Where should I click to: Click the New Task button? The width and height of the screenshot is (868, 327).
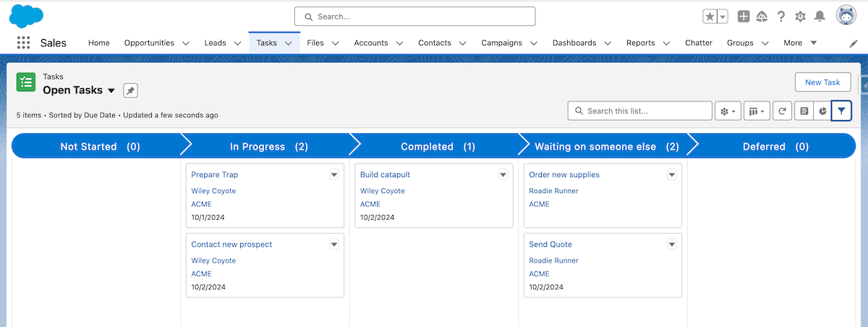[x=822, y=82]
